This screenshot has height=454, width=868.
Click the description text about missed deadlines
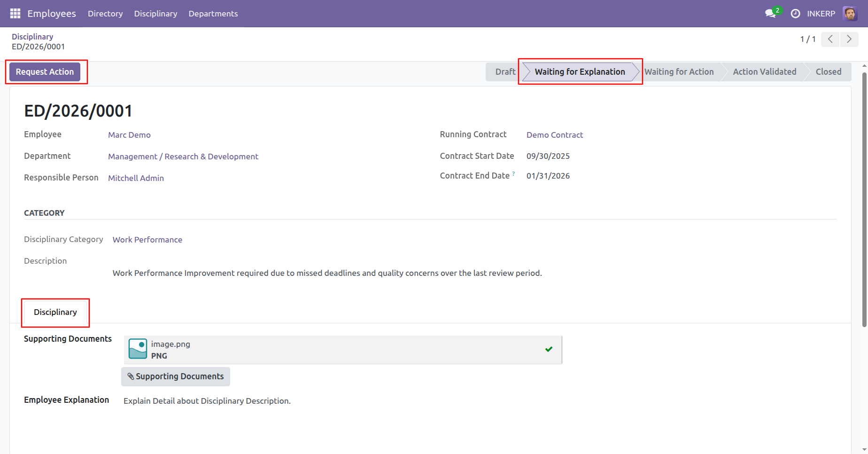pyautogui.click(x=327, y=273)
